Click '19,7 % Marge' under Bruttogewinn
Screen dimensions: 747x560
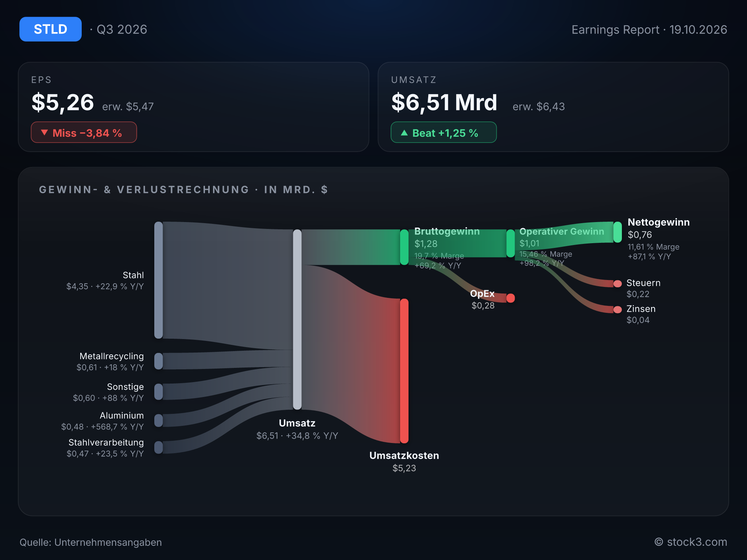(x=439, y=256)
